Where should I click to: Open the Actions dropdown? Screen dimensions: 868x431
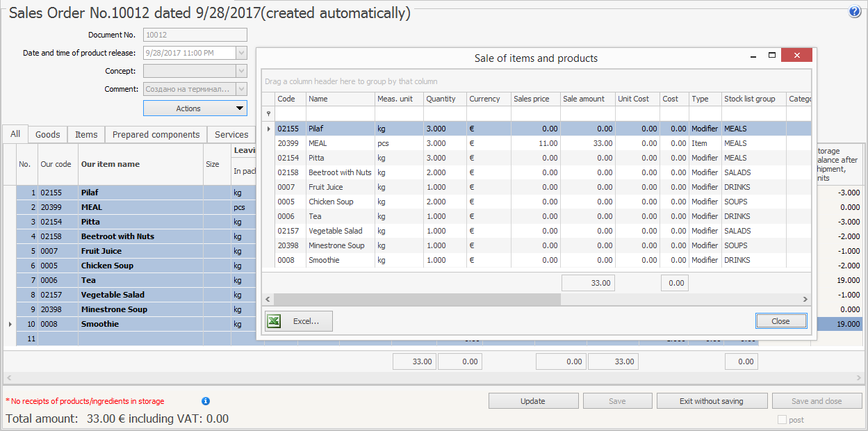195,108
